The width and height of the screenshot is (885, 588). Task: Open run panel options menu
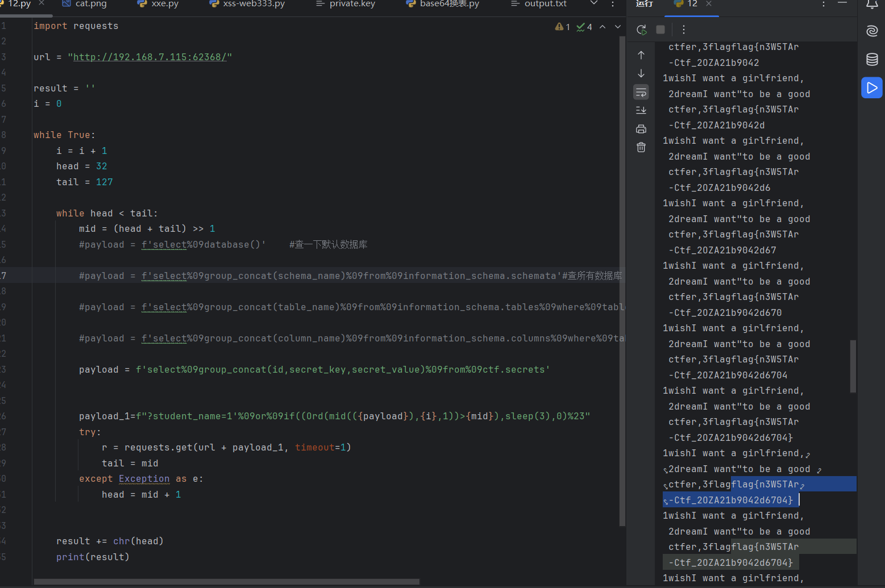(x=824, y=4)
